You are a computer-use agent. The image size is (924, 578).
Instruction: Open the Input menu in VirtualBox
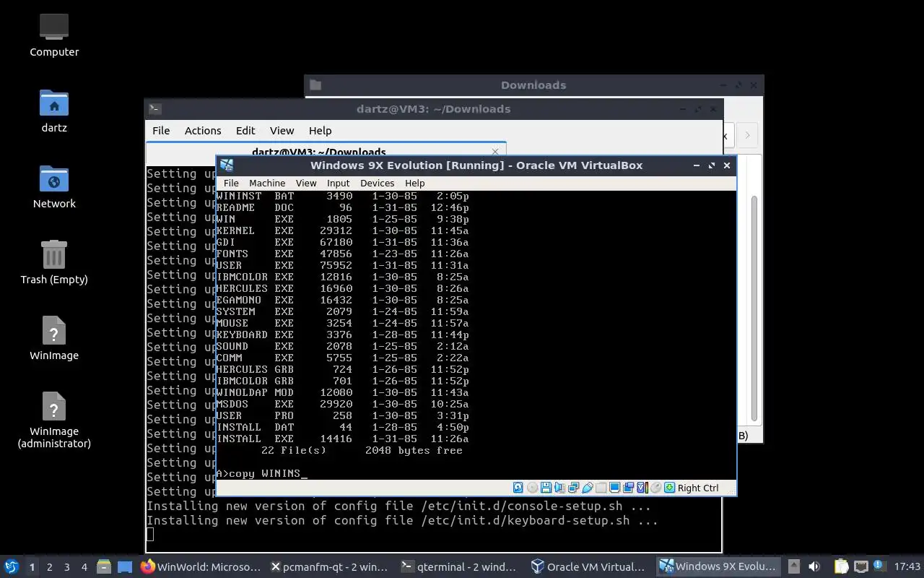pyautogui.click(x=338, y=184)
